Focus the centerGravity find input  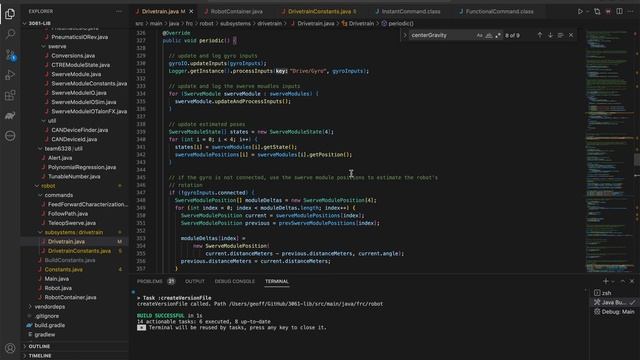(x=441, y=36)
